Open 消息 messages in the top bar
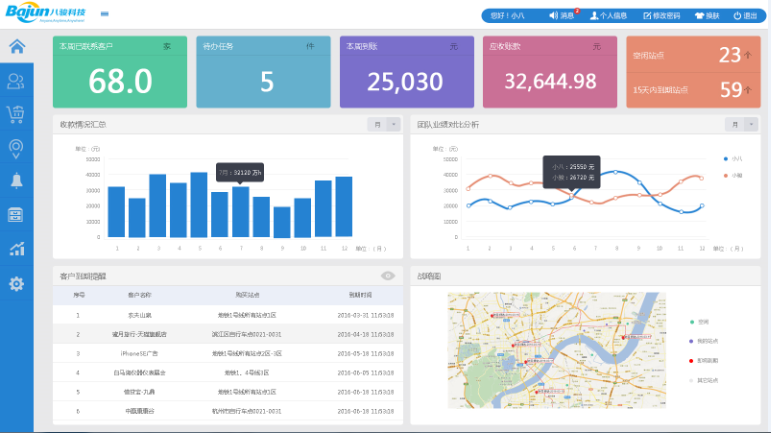771x433 pixels. [x=562, y=16]
